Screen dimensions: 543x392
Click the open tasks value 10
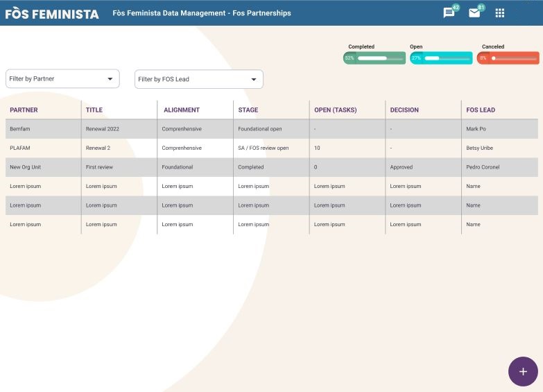point(317,148)
